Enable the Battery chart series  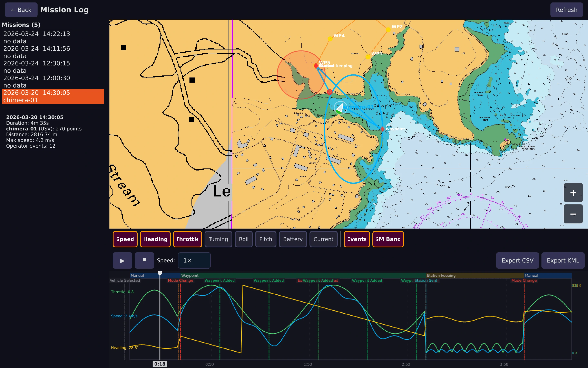pos(293,239)
